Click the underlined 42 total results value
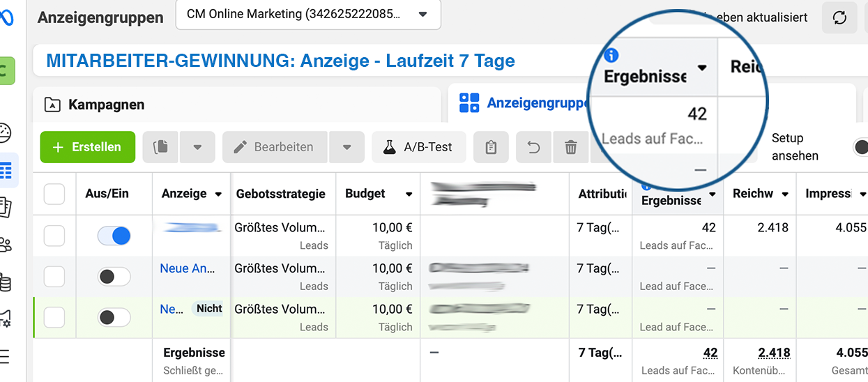Screen dimensions: 868x382 point(709,353)
